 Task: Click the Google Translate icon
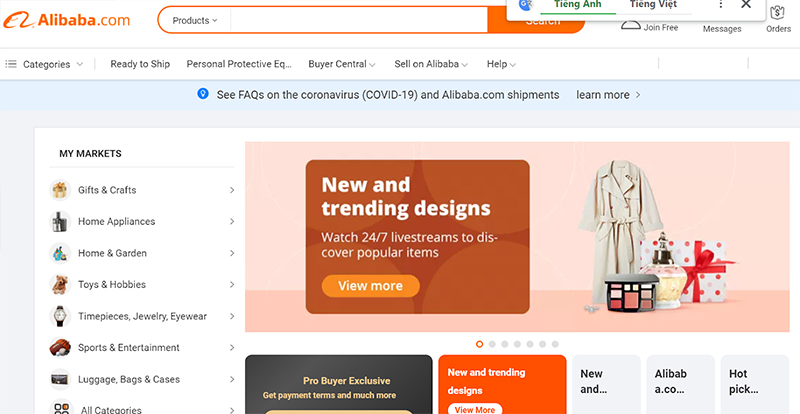coord(525,5)
